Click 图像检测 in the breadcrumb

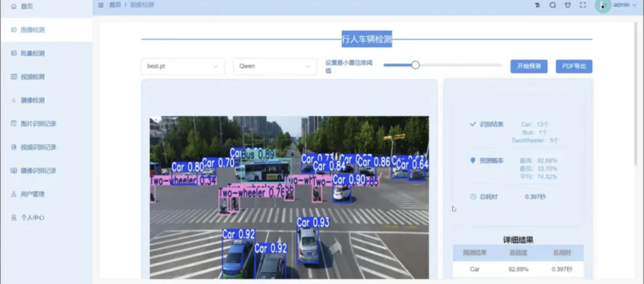142,5
